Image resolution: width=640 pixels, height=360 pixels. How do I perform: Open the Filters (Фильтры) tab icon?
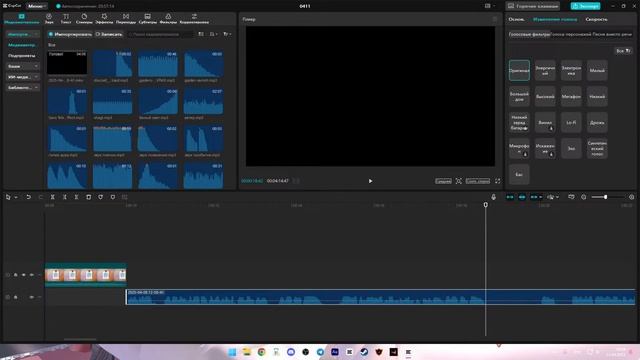[168, 16]
